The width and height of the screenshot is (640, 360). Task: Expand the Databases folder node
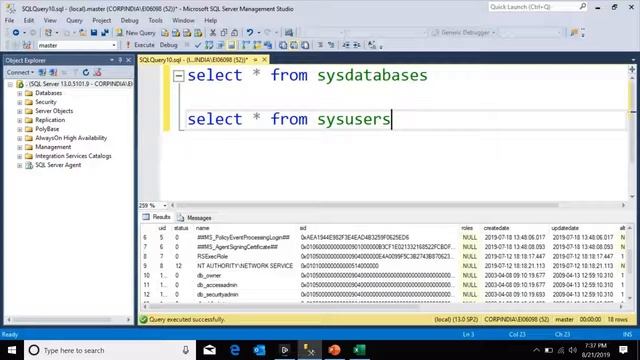(20, 93)
